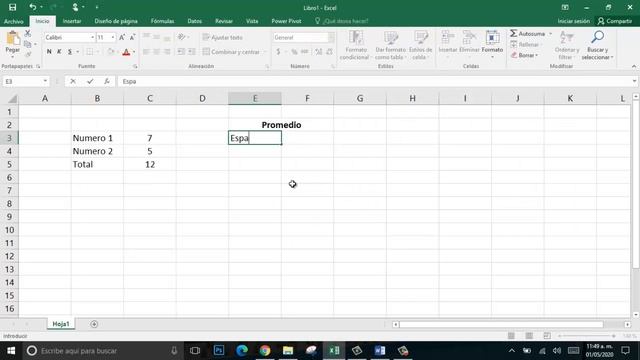Viewport: 640px width, 360px height.
Task: Click the Autosuma button
Action: [528, 33]
